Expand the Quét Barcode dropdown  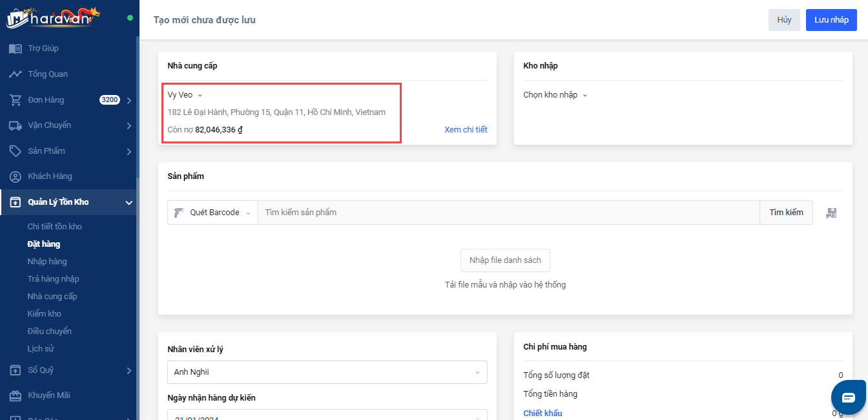click(212, 213)
